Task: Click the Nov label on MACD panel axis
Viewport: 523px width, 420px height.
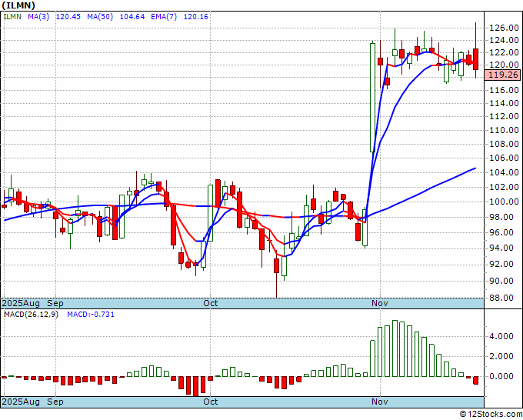Action: click(x=380, y=402)
